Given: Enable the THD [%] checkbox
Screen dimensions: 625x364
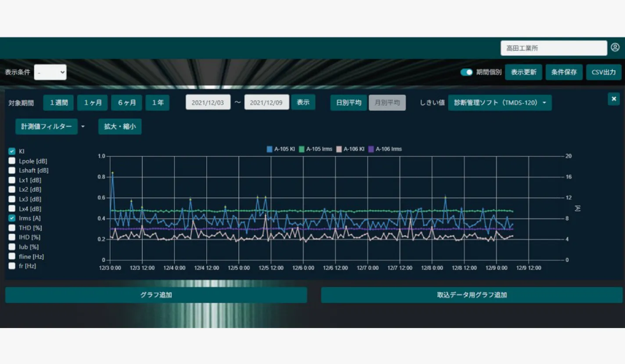Looking at the screenshot, I should 12,228.
